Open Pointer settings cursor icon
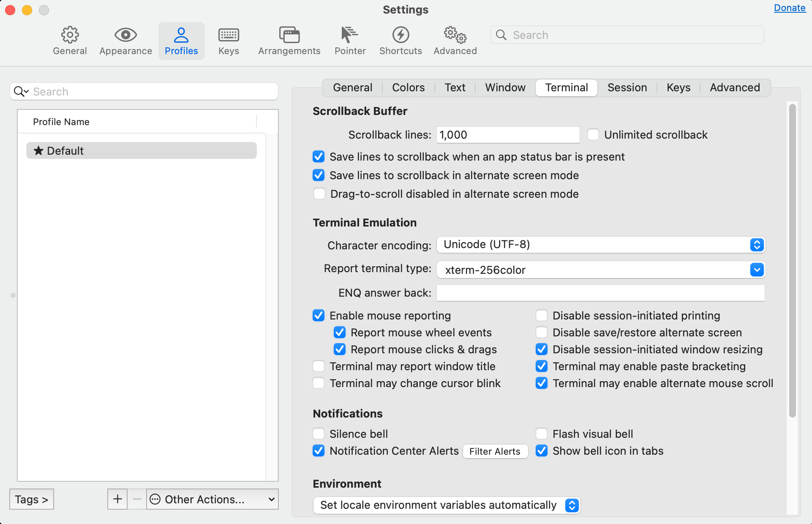This screenshot has width=812, height=524. pos(349,35)
